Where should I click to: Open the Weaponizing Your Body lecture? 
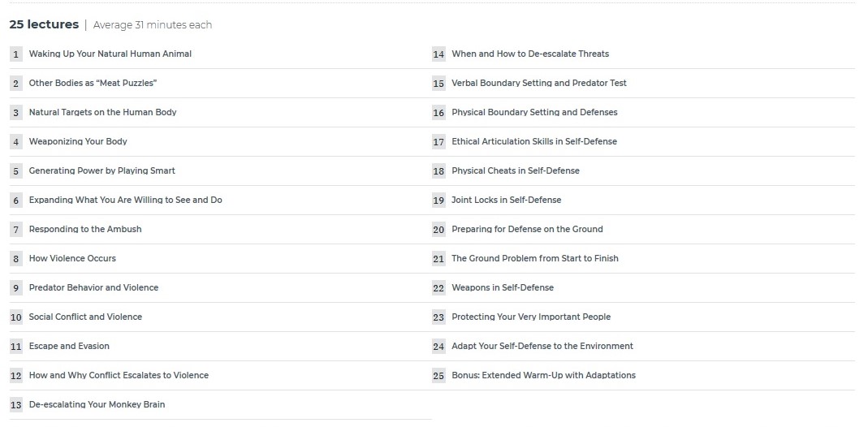coord(78,141)
